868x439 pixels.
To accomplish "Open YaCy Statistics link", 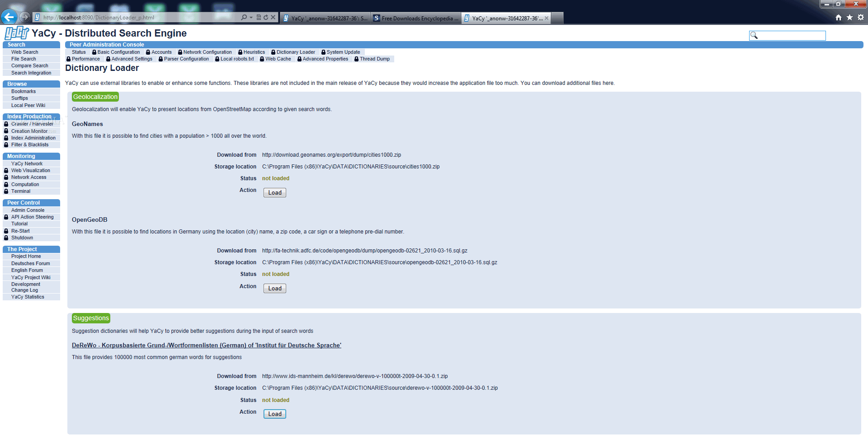I will (x=28, y=297).
